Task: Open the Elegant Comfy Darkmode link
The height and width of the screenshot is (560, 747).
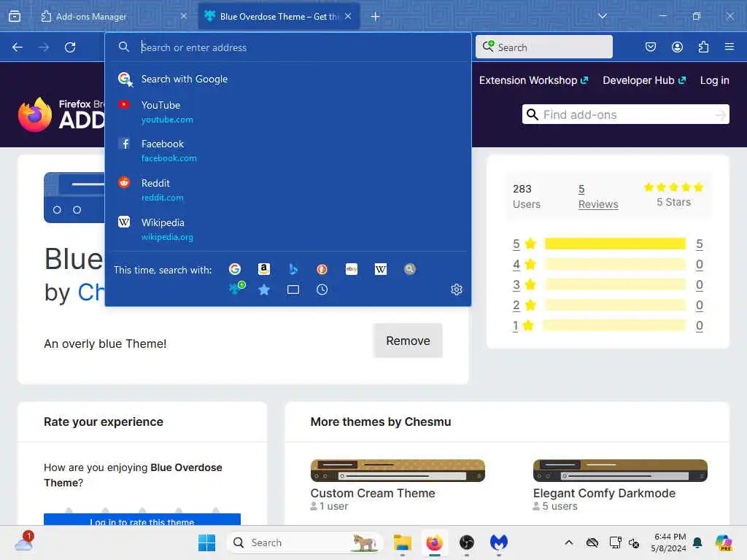Action: tap(604, 494)
